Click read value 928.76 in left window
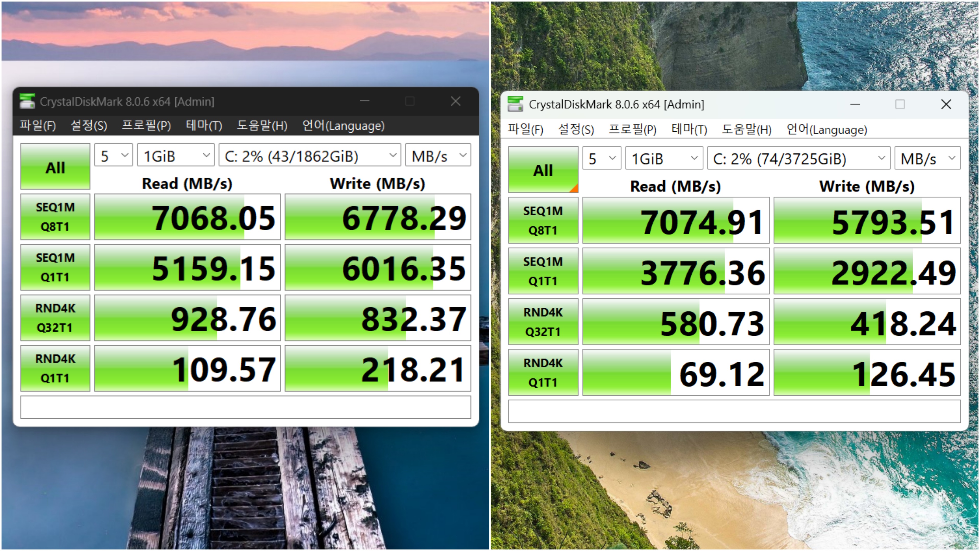This screenshot has width=980, height=551. pos(187,318)
